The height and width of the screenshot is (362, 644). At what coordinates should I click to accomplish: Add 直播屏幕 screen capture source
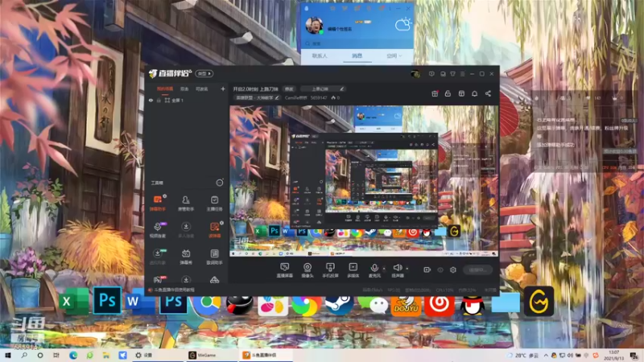pyautogui.click(x=284, y=270)
